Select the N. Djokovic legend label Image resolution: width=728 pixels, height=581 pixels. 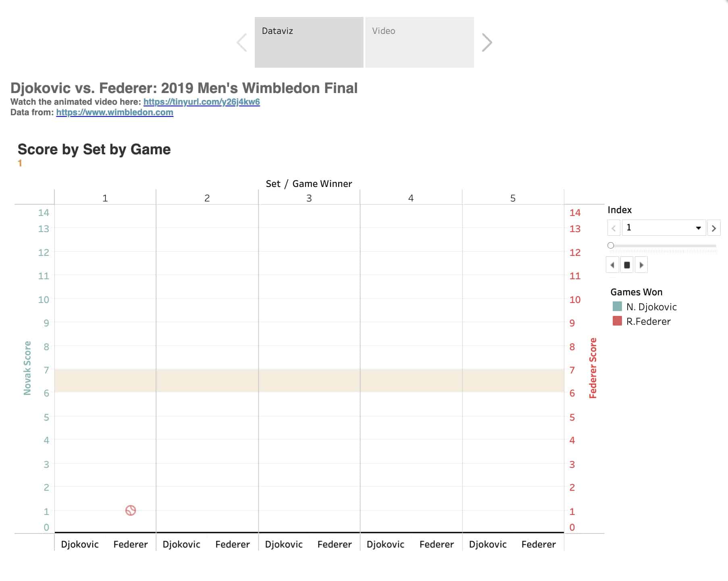coord(651,307)
